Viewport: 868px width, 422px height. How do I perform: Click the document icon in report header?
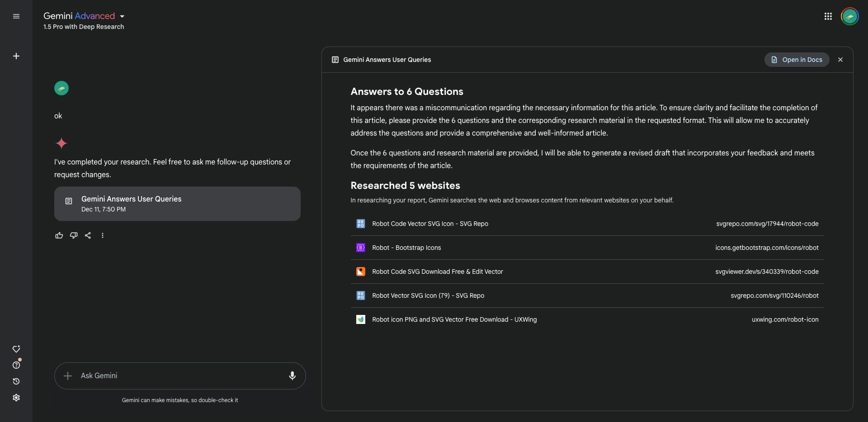click(335, 60)
